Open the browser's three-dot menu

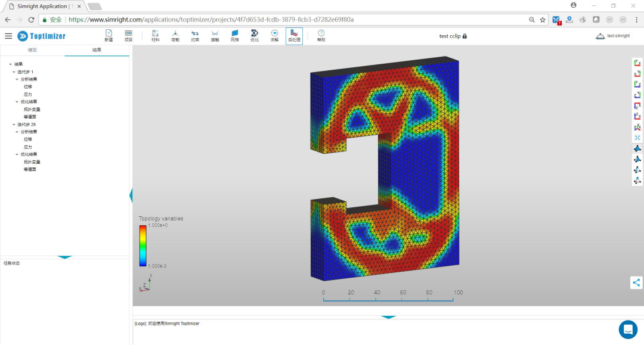point(637,20)
